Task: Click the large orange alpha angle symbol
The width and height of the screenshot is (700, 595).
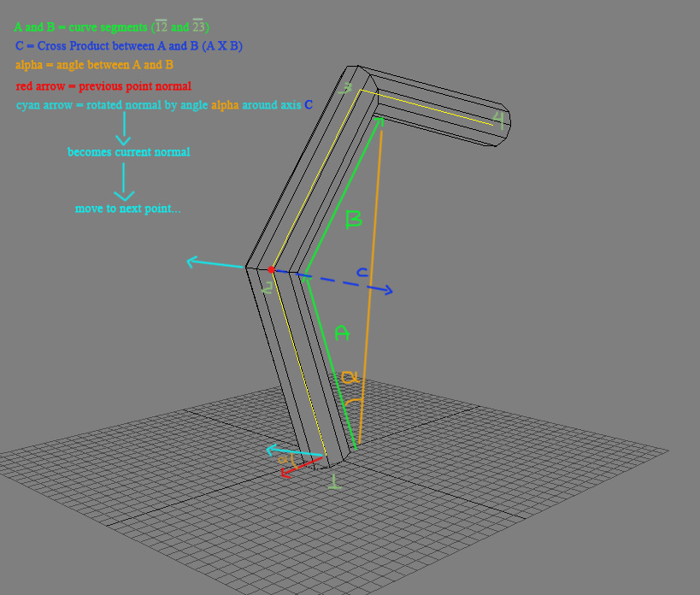Action: (350, 376)
